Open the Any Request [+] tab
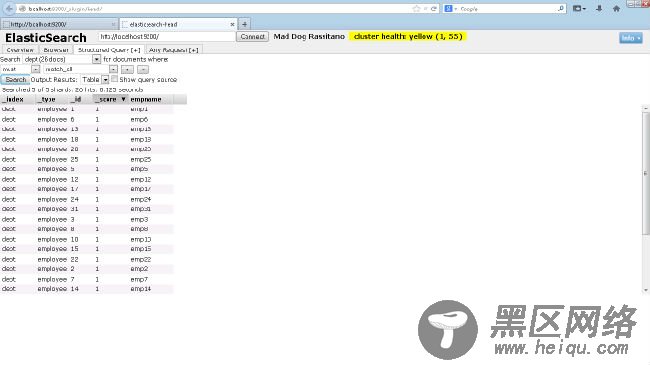The height and width of the screenshot is (365, 650). click(174, 50)
